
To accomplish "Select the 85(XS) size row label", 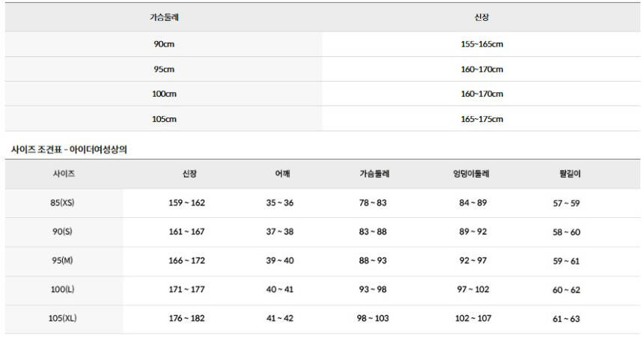I will 63,203.
